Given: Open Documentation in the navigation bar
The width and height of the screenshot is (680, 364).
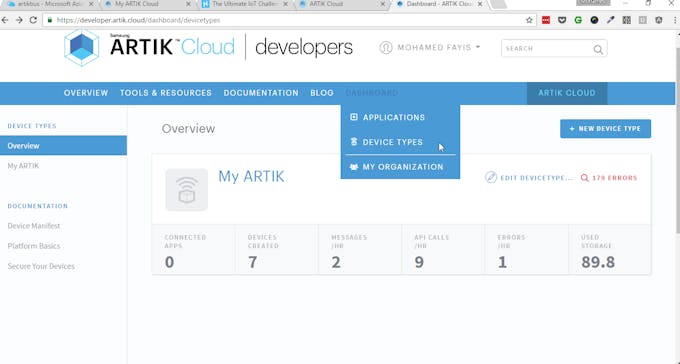Looking at the screenshot, I should click(261, 93).
